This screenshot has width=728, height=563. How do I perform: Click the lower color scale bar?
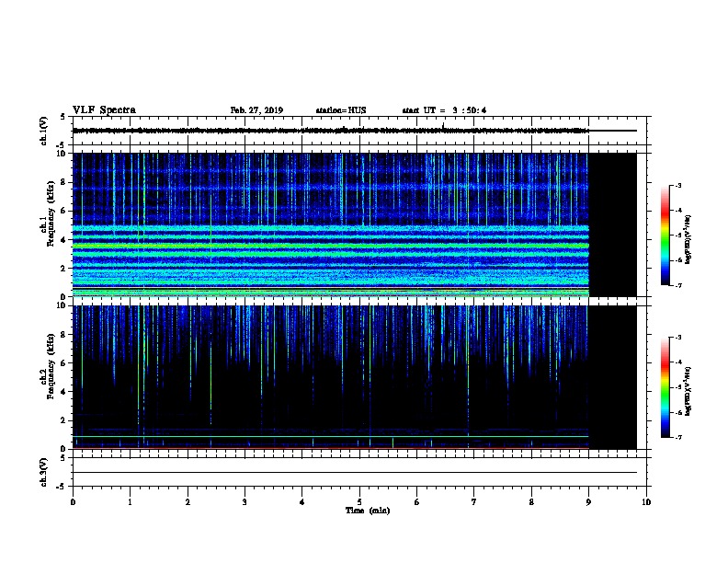665,387
